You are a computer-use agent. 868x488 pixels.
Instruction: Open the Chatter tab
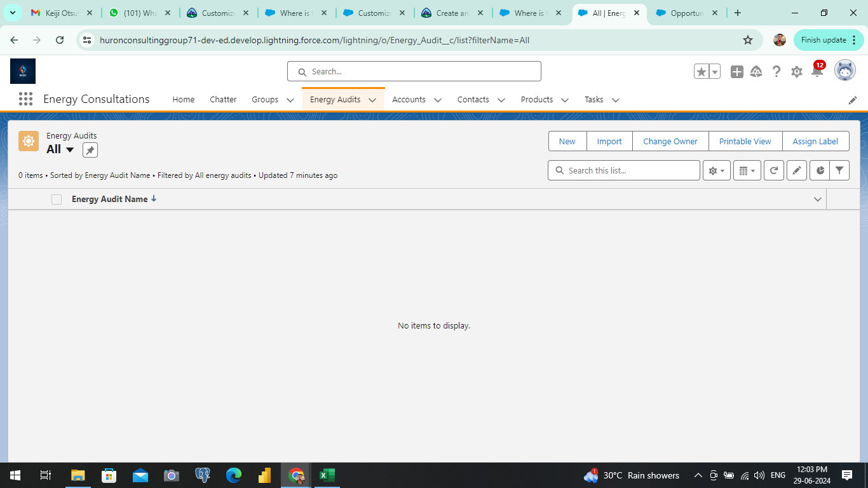[x=223, y=100]
